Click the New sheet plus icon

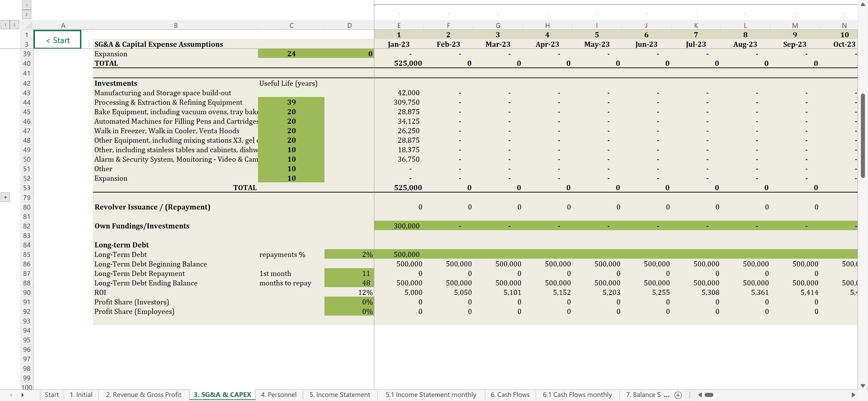(x=678, y=395)
